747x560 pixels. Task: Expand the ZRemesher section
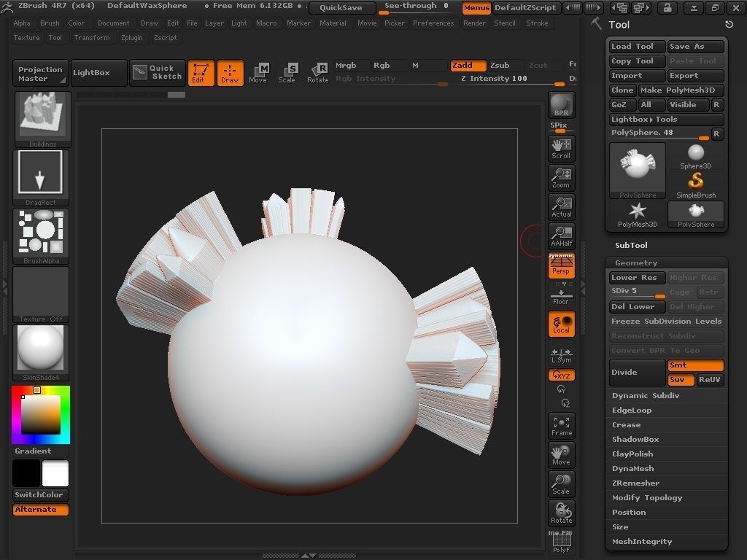pyautogui.click(x=635, y=483)
